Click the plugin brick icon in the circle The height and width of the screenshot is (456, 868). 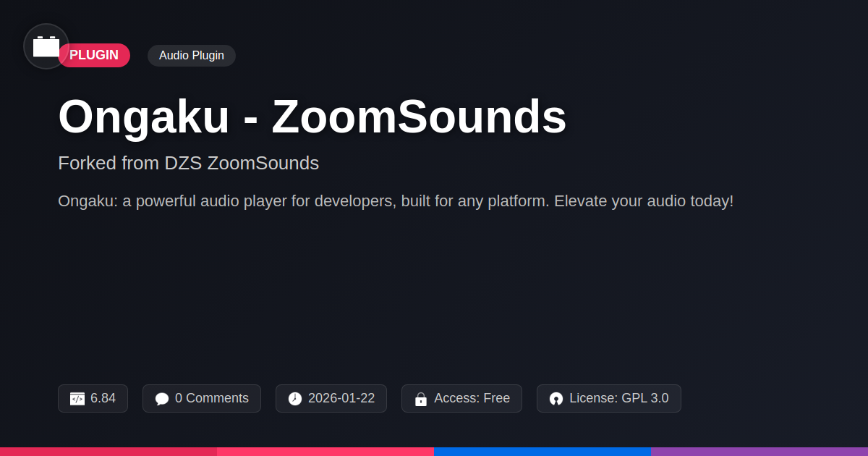pyautogui.click(x=46, y=46)
